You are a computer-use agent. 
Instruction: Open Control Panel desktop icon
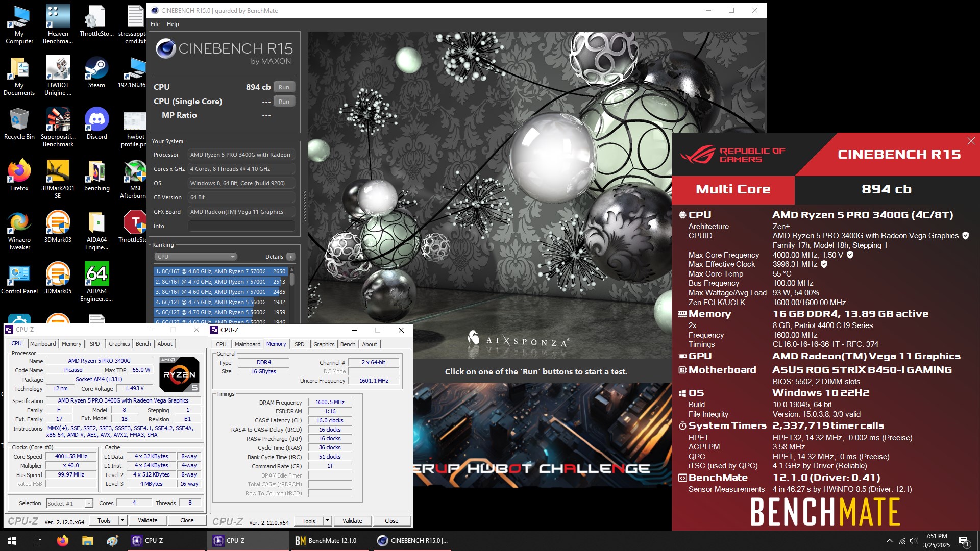click(x=19, y=279)
